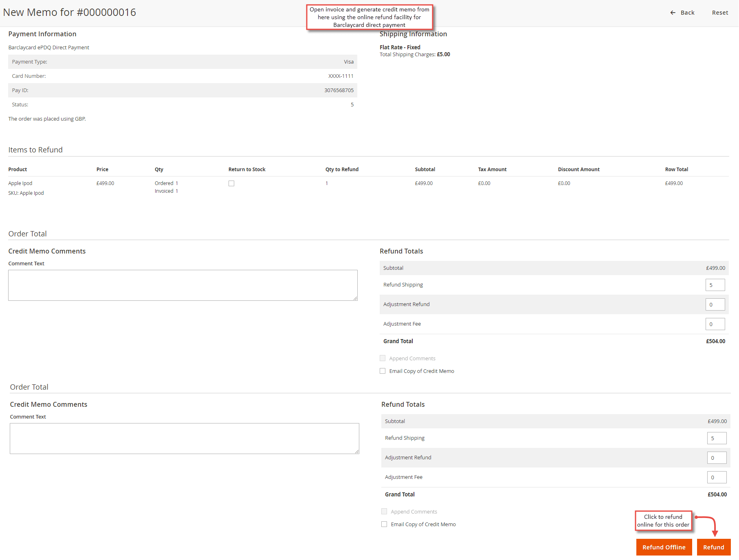The image size is (739, 560).
Task: Click the Price £499.00 cell
Action: coord(105,183)
